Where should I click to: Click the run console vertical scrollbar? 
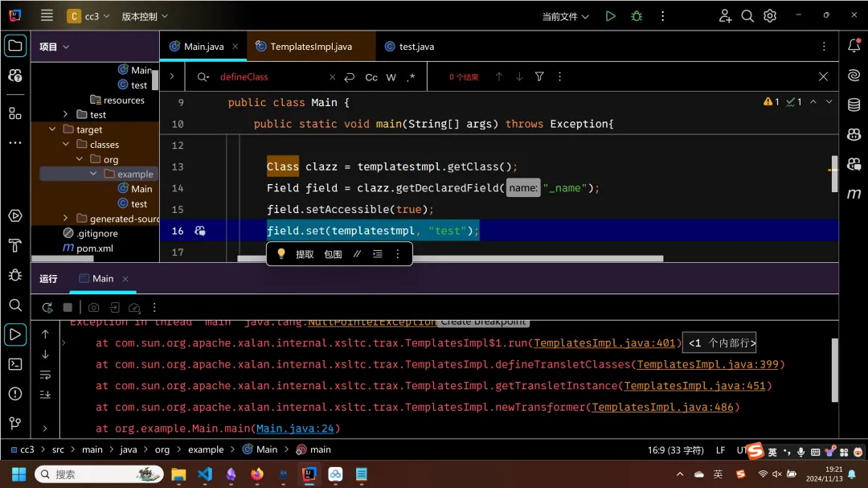click(x=834, y=370)
